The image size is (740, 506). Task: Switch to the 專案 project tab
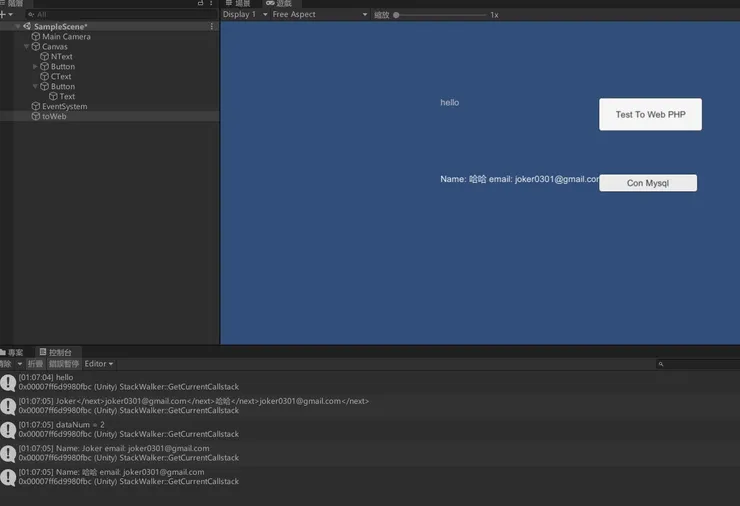12,352
